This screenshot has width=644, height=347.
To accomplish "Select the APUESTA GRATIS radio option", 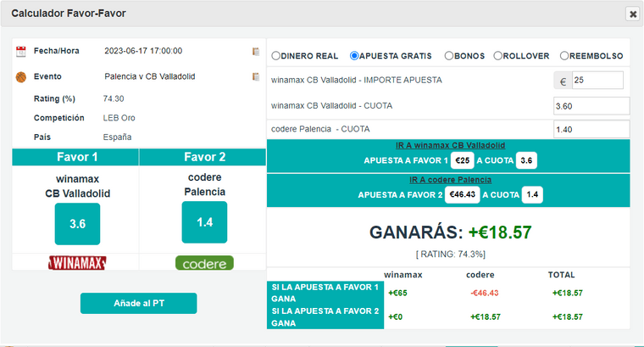I will coord(354,56).
